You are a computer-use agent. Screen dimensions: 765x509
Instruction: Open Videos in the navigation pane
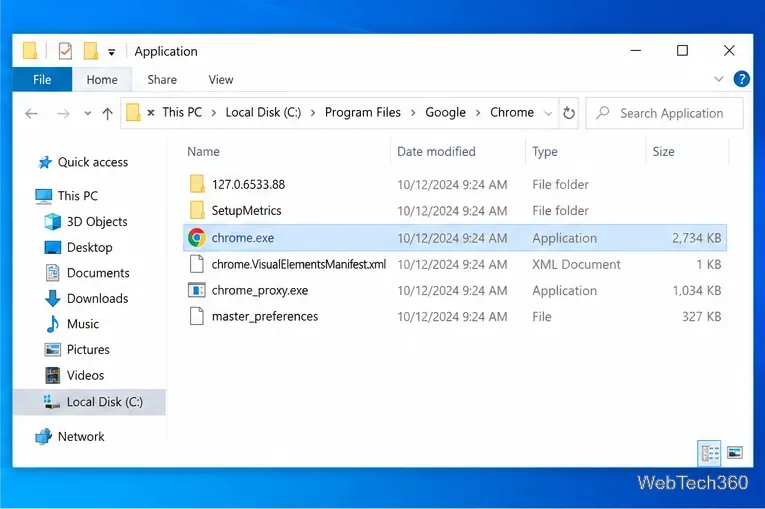(85, 375)
